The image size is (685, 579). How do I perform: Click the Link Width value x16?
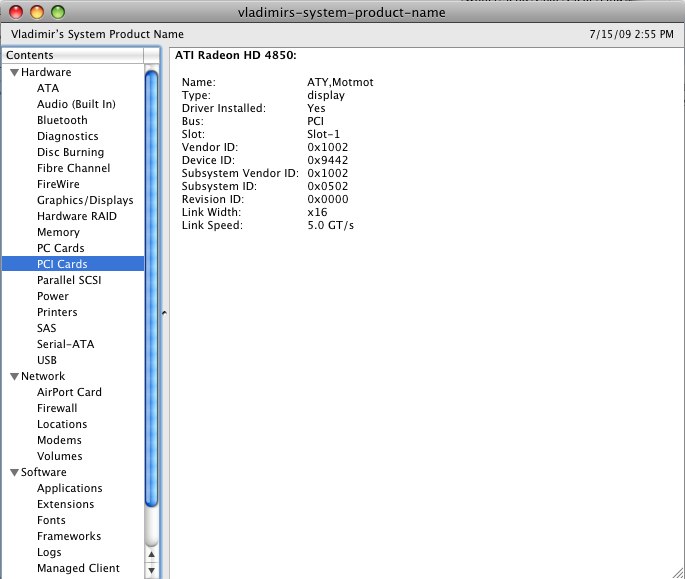[x=317, y=212]
